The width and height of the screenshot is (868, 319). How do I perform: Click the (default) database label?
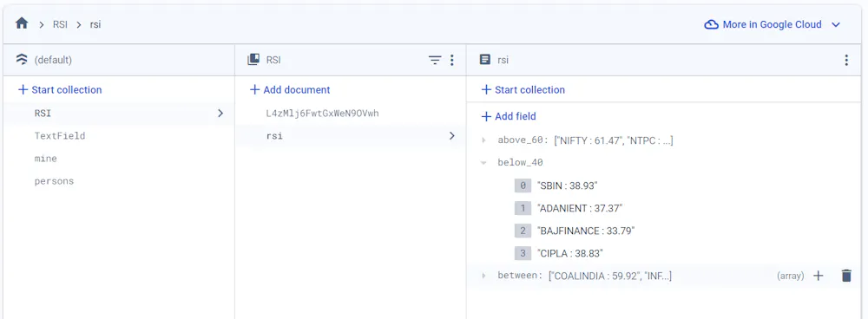[53, 60]
